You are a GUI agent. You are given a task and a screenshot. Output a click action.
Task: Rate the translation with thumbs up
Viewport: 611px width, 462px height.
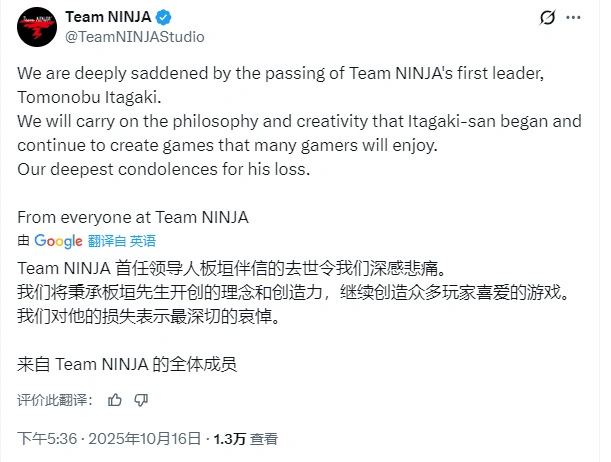click(115, 400)
